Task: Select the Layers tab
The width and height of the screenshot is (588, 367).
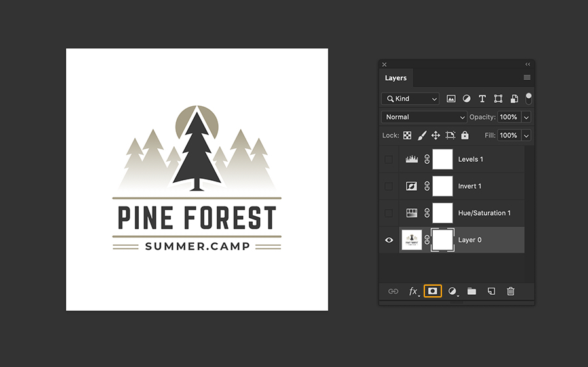Action: tap(396, 78)
